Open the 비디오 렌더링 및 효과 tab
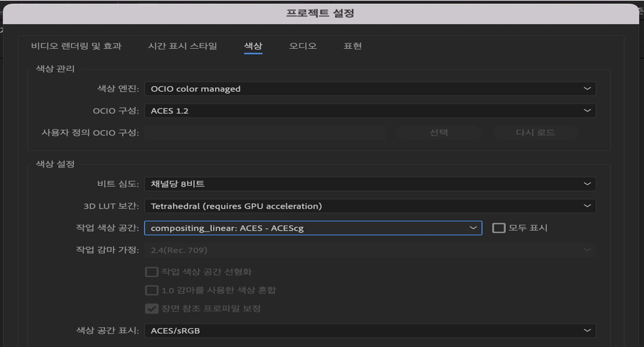The width and height of the screenshot is (644, 347). coord(76,46)
